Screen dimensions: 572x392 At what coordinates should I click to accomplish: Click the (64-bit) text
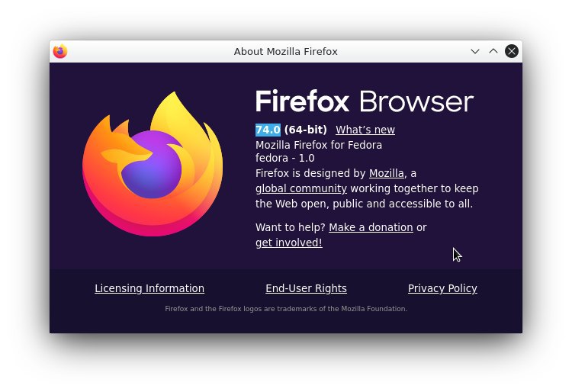(x=306, y=130)
